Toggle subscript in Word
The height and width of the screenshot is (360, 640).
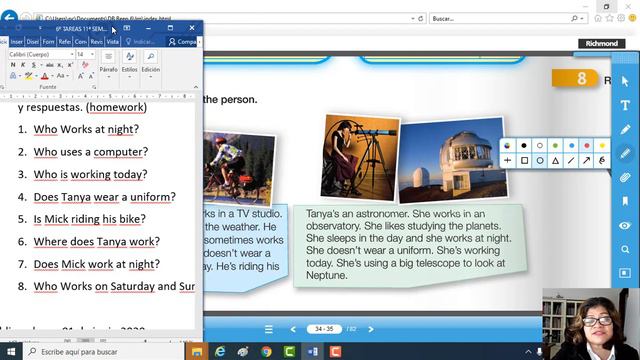coord(60,65)
